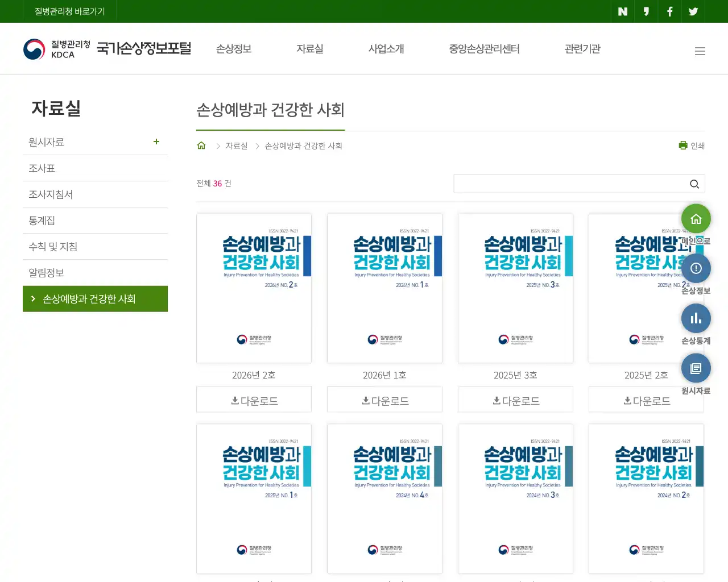Screen dimensions: 728x582
Task: Open the Naver blog icon in top bar
Action: pos(623,11)
